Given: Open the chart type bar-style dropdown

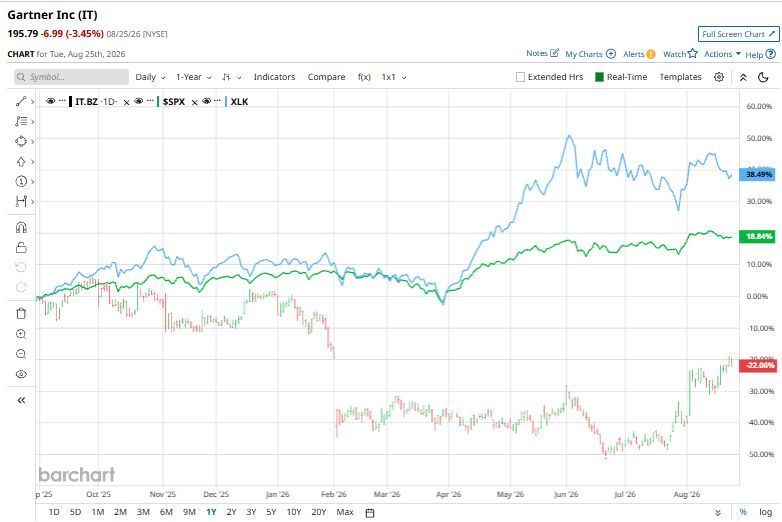Looking at the screenshot, I should [231, 77].
